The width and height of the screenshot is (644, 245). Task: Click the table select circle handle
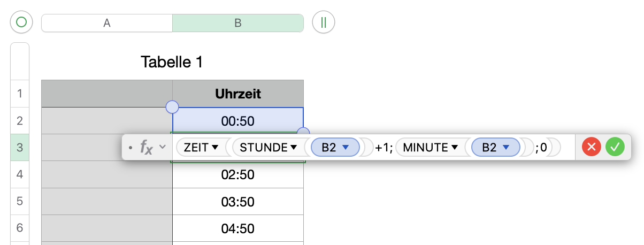pyautogui.click(x=21, y=22)
